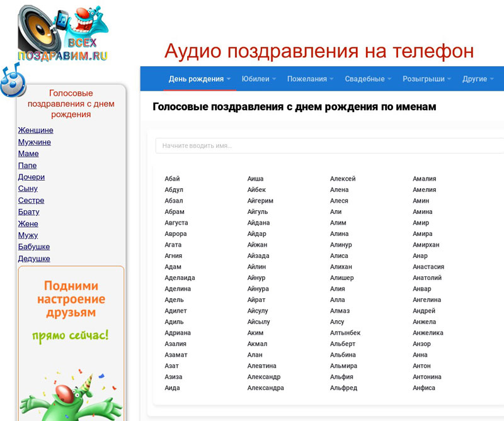Pick the name Аида

(172, 388)
